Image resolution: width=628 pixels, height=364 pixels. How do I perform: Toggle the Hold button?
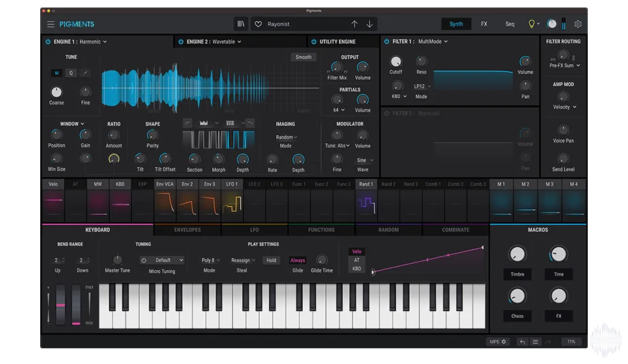271,260
